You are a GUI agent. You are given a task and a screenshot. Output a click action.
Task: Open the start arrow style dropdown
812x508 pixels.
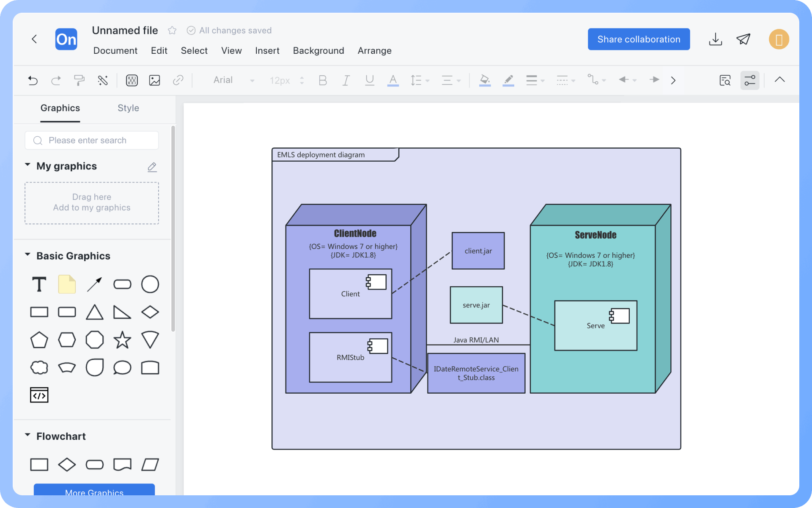(x=628, y=80)
